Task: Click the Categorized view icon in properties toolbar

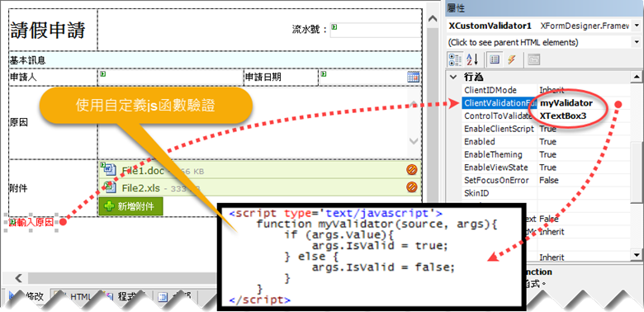Action: tap(455, 59)
